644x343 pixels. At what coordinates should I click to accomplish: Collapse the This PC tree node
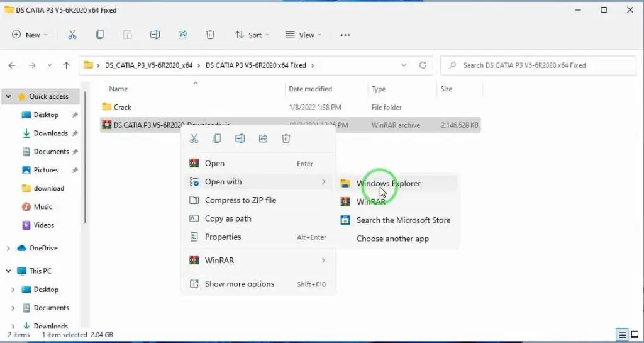(8, 271)
